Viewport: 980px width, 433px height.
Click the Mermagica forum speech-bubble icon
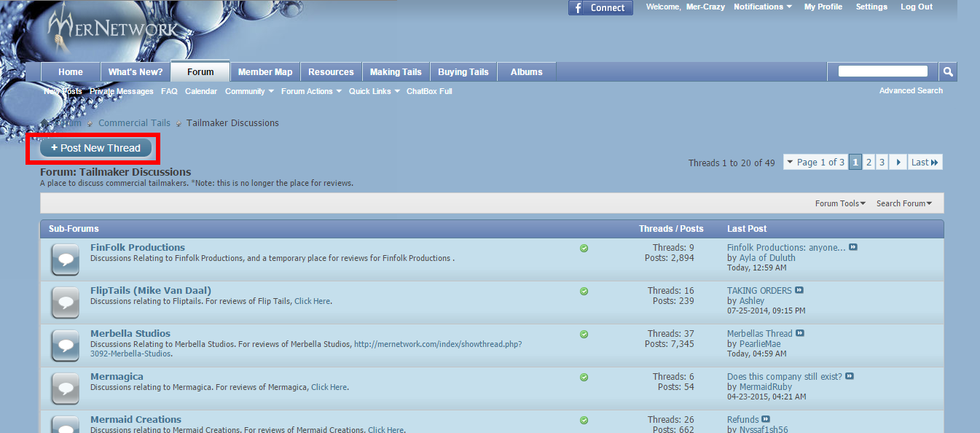[66, 389]
